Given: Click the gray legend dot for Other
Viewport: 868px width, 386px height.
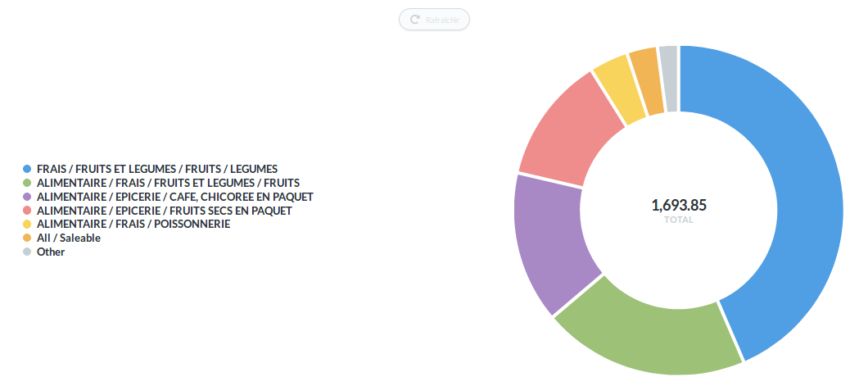Looking at the screenshot, I should click(27, 252).
